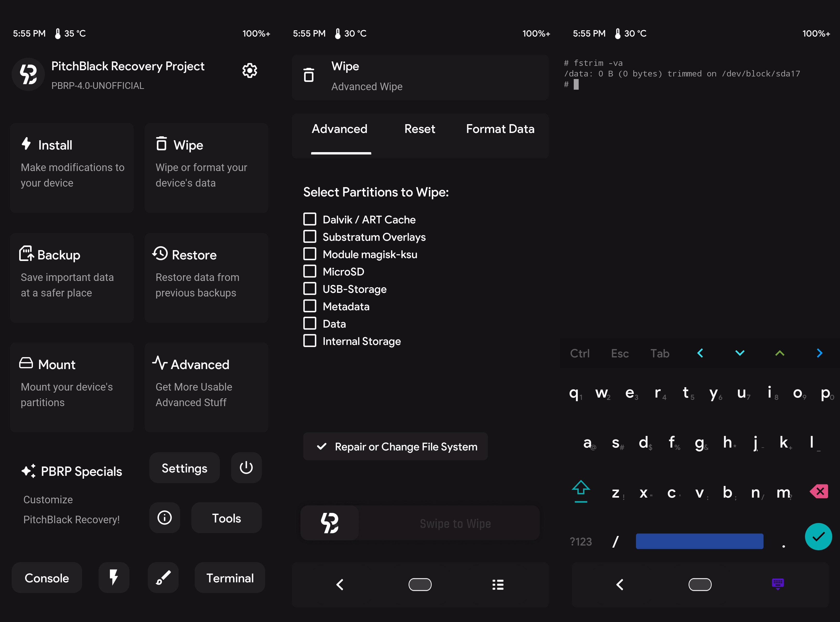Image resolution: width=840 pixels, height=622 pixels.
Task: Check Internal Storage partition
Action: click(x=310, y=341)
